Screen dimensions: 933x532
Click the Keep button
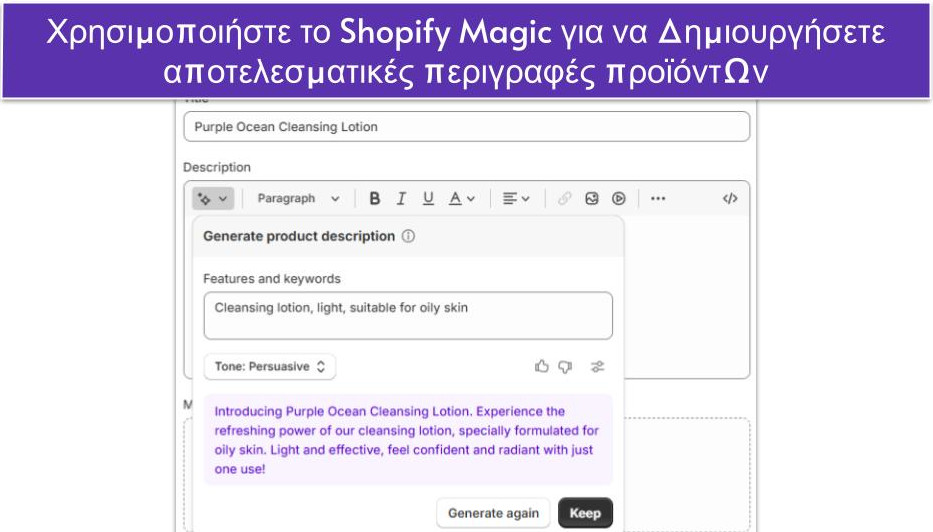pos(585,513)
